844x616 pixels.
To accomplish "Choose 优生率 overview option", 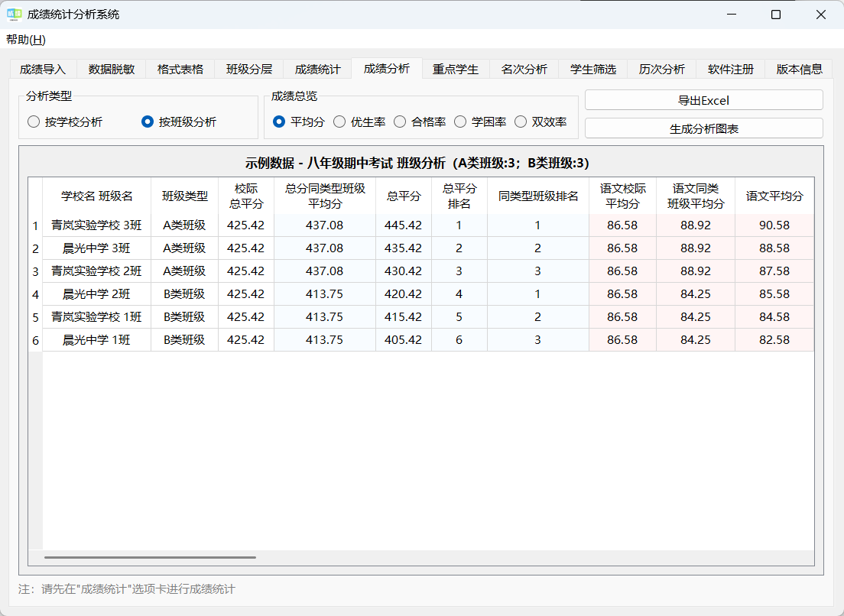I will pyautogui.click(x=359, y=122).
